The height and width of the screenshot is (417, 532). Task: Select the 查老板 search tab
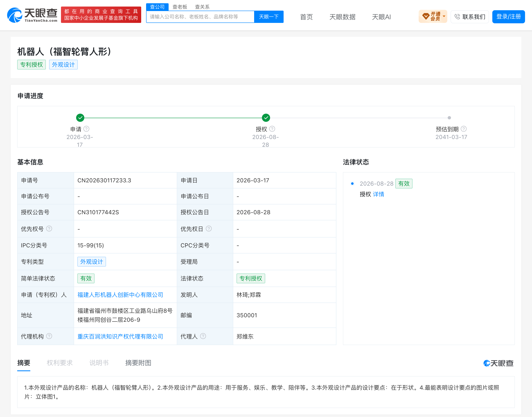pos(180,7)
